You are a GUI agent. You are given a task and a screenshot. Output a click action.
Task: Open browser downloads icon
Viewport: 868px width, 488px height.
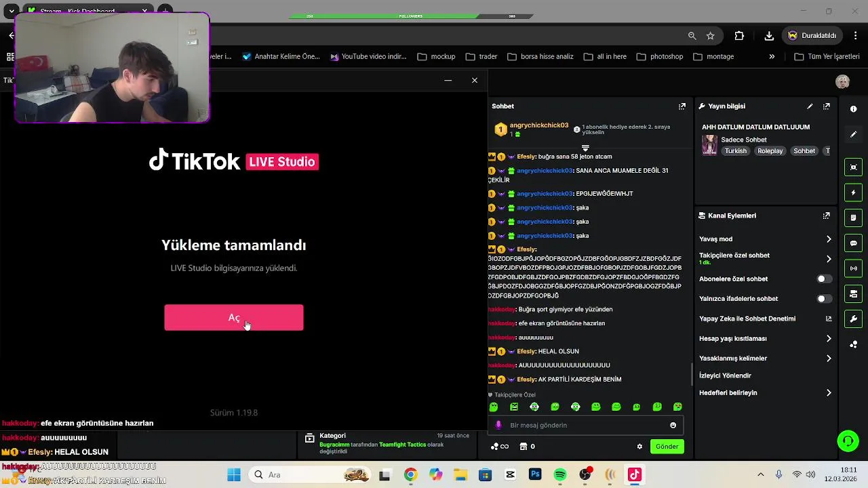[x=769, y=36]
